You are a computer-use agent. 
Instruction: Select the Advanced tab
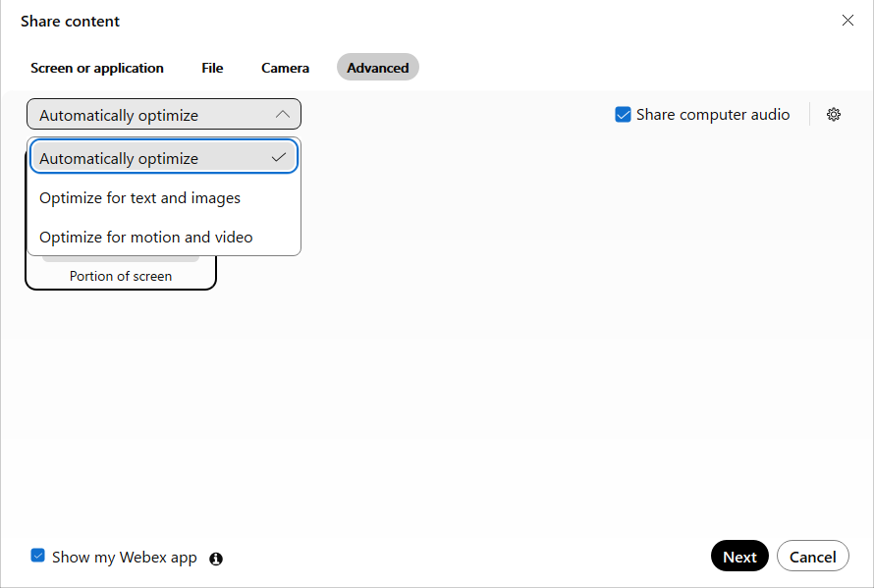(x=378, y=68)
